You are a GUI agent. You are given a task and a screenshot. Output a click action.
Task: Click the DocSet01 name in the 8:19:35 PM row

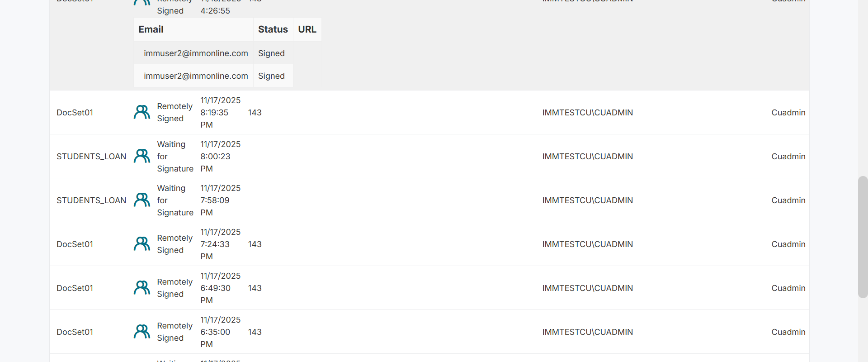pos(75,113)
